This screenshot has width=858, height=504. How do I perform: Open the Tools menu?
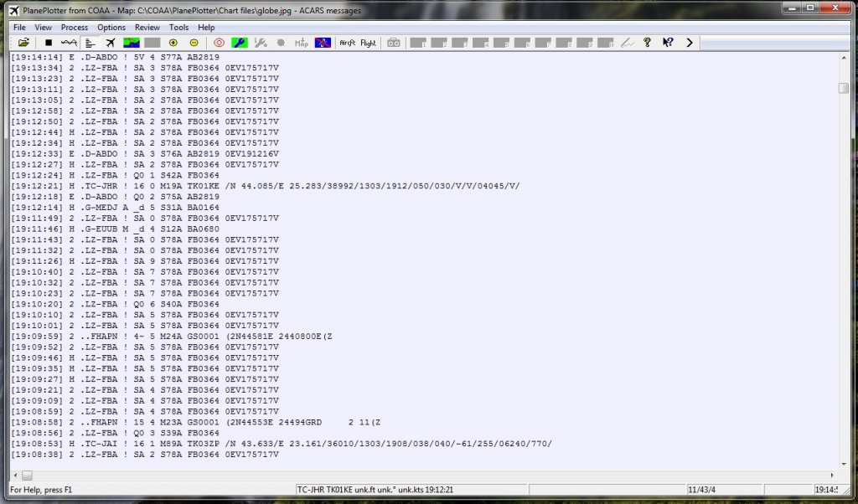(x=178, y=28)
